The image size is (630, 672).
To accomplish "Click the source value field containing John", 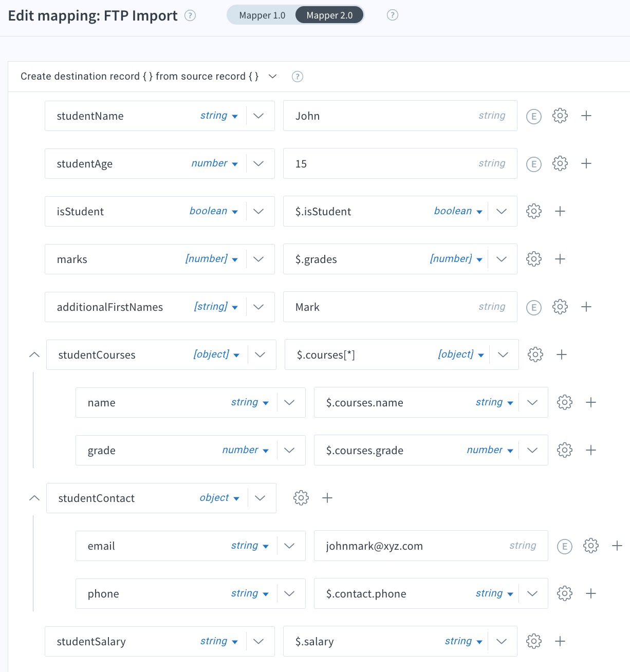I will 400,116.
